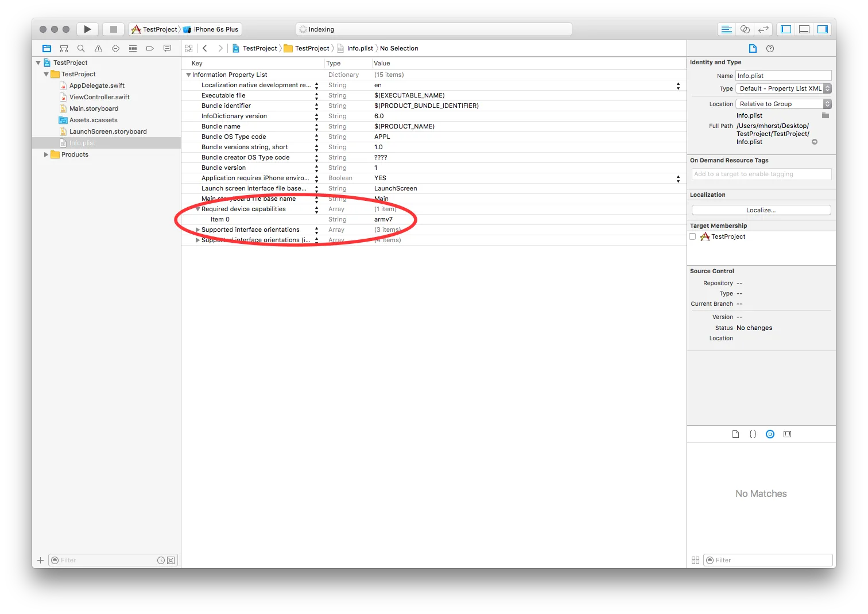Screen dimensions: 868x614
Task: Select the Quick Help inspector tab
Action: (x=770, y=49)
